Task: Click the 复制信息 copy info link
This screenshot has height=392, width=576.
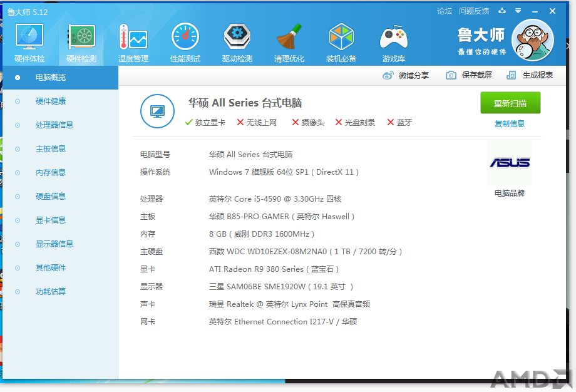Action: coord(510,124)
